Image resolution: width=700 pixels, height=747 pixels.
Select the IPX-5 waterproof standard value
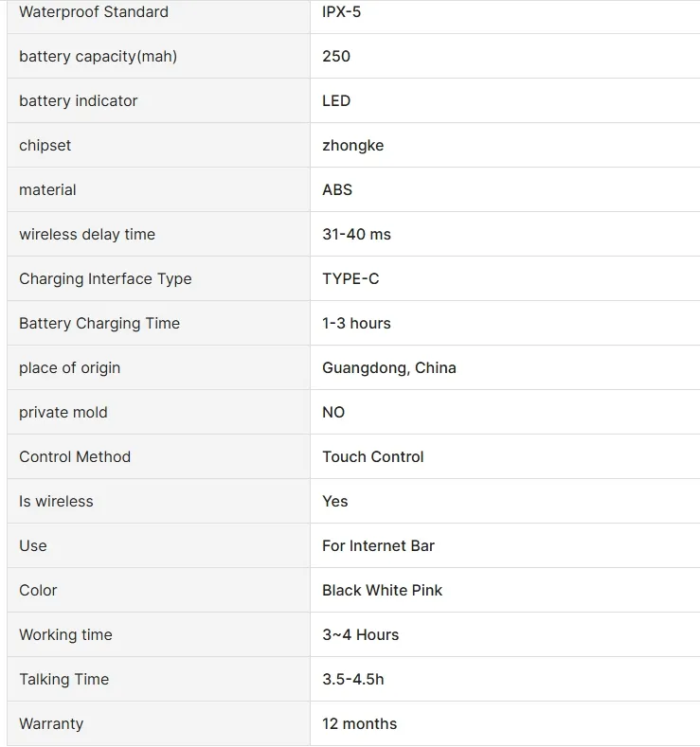tap(341, 12)
